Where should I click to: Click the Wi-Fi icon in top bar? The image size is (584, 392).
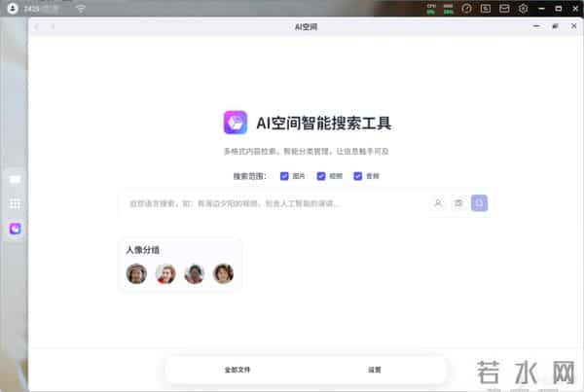pos(81,8)
